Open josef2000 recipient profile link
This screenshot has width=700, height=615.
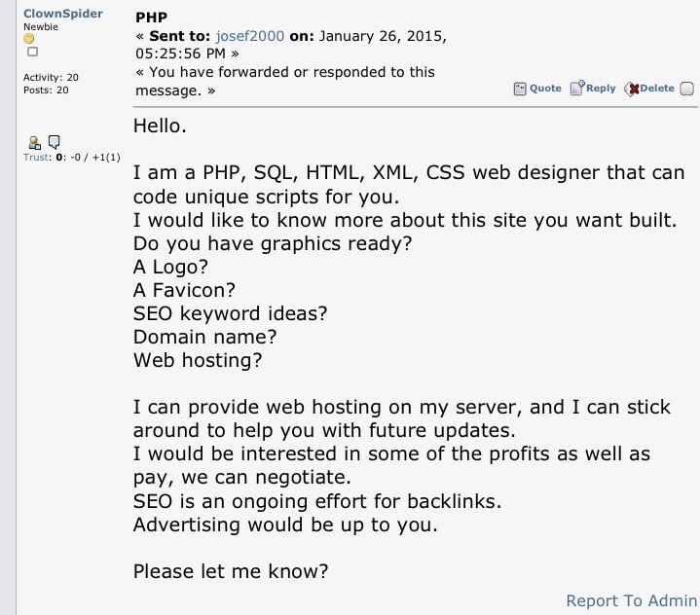pyautogui.click(x=250, y=36)
